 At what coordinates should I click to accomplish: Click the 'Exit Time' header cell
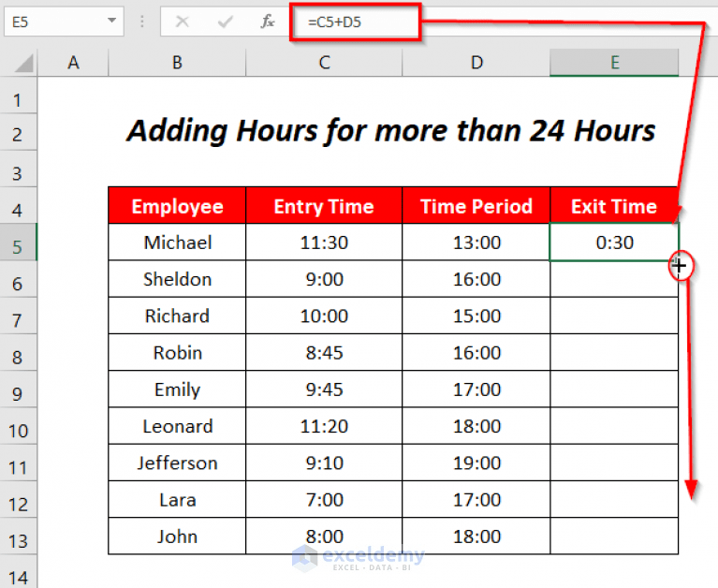tap(614, 206)
